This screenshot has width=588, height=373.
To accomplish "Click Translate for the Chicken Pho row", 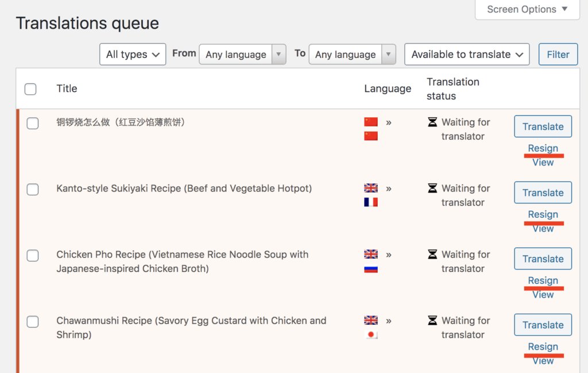I will pos(543,259).
